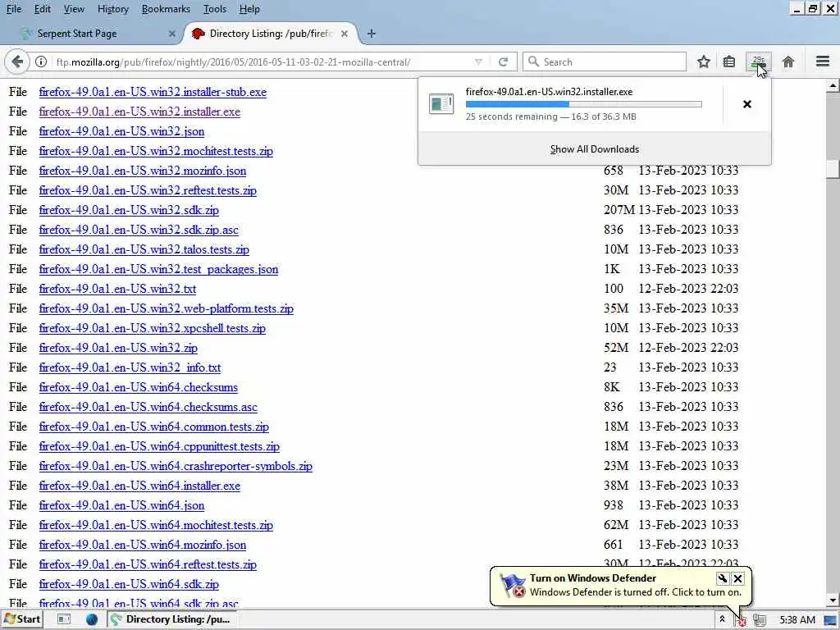This screenshot has width=840, height=630.
Task: Select the Directory Listing tab
Action: (271, 34)
